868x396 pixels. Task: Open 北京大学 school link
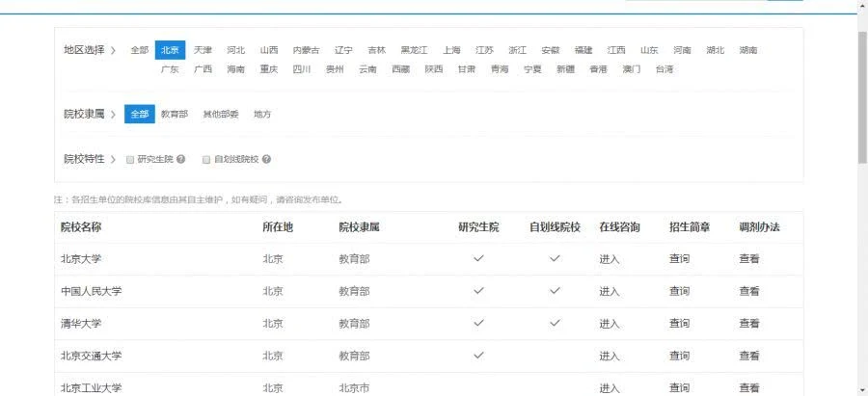(x=81, y=259)
